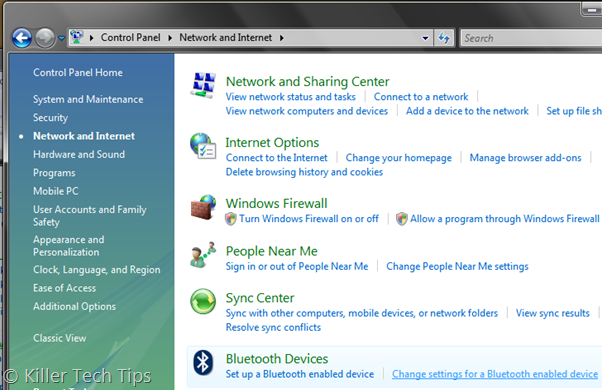Open Turn Windows Firewall on or off
The image size is (602, 390).
tap(309, 219)
